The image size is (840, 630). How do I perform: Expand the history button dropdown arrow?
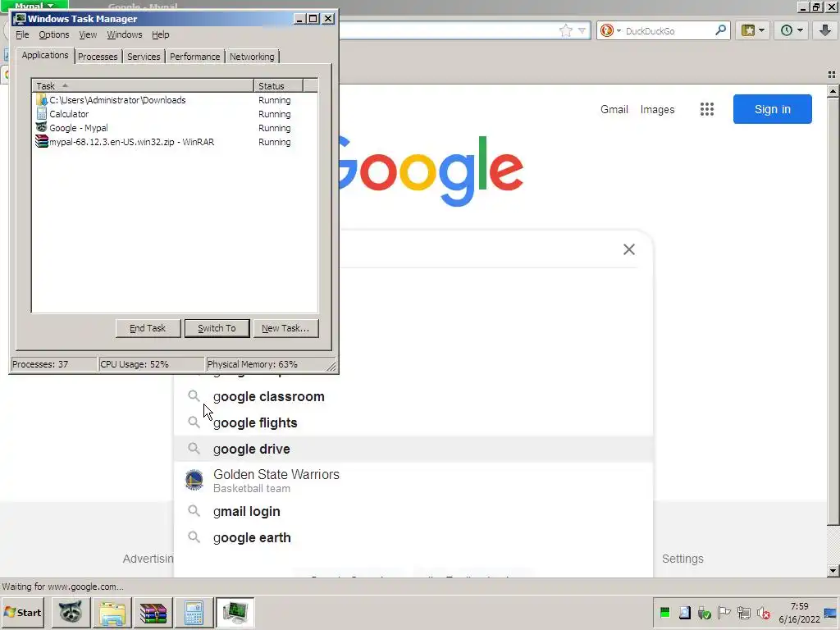(x=800, y=30)
